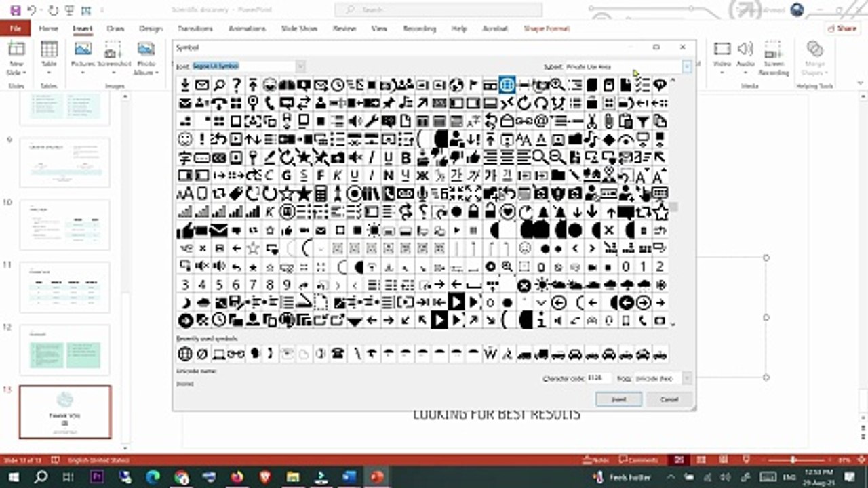This screenshot has width=868, height=488.
Task: Select the laptop in recently used symbols
Action: coord(219,353)
